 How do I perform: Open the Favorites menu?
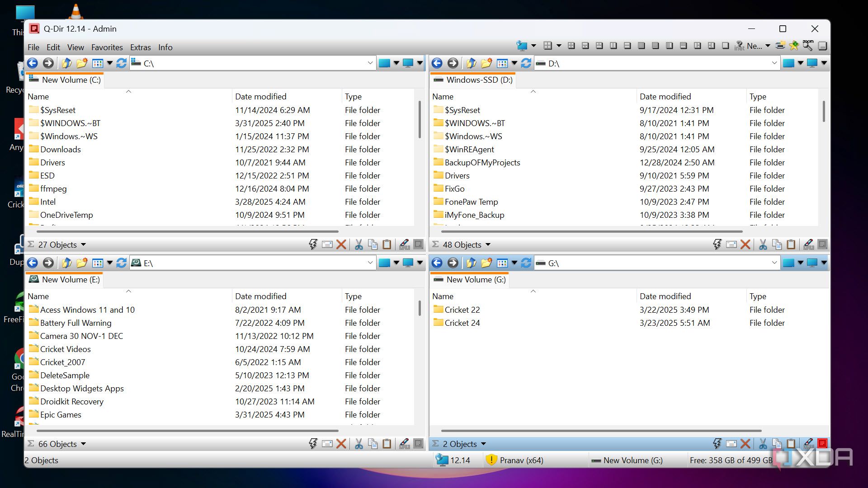(x=107, y=47)
